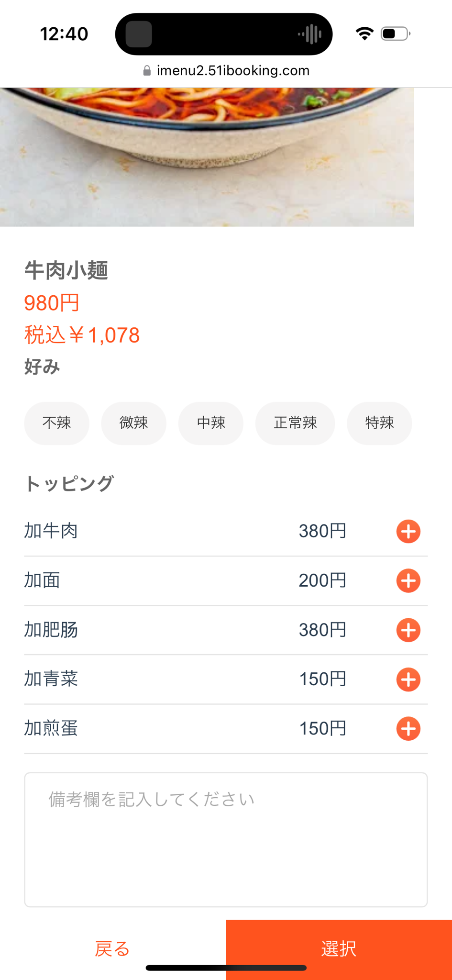The image size is (452, 980).
Task: Add 加青菜 vegetables via plus icon
Action: click(408, 679)
